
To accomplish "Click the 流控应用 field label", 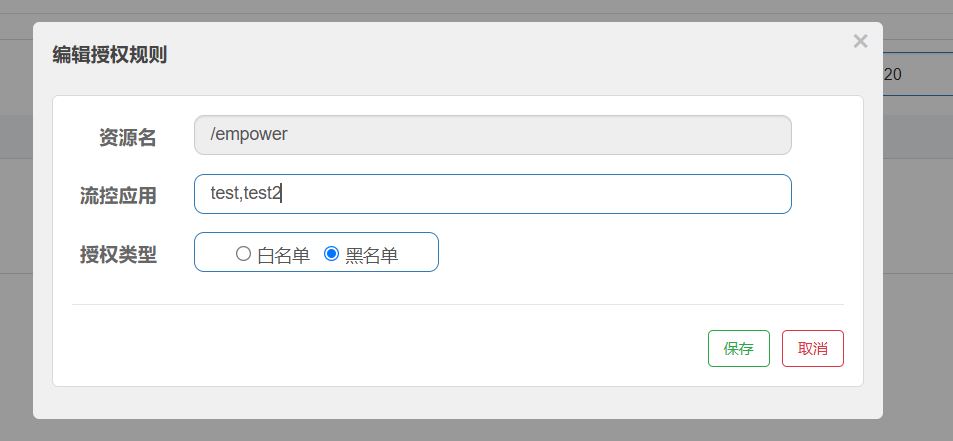I will tap(118, 195).
